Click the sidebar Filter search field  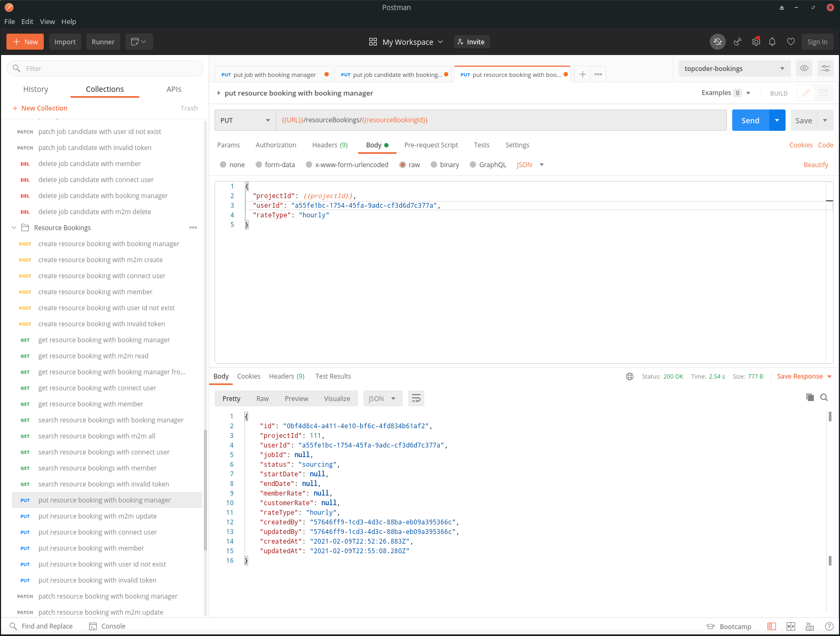[x=105, y=68]
